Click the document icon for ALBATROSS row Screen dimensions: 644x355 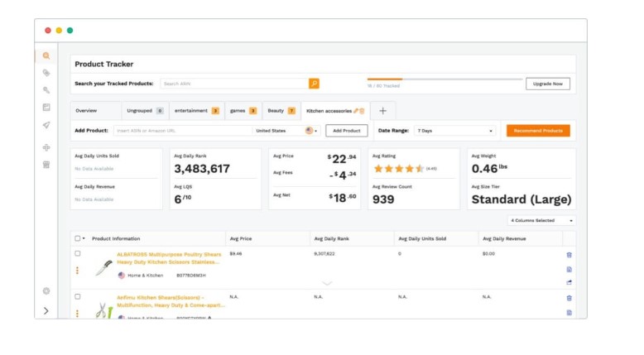tap(569, 270)
